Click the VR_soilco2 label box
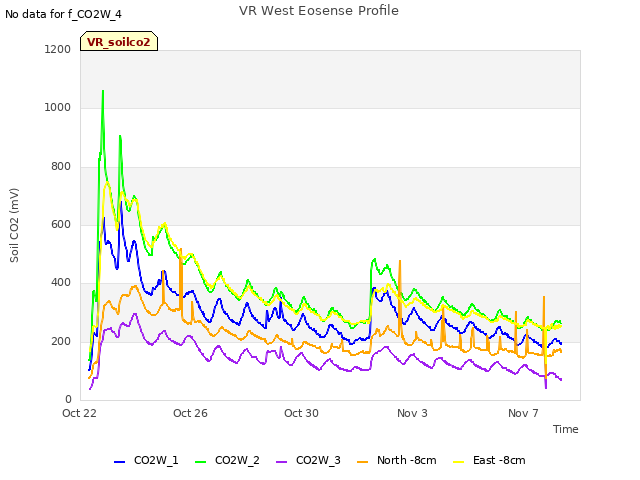This screenshot has height=480, width=640. coord(119,41)
